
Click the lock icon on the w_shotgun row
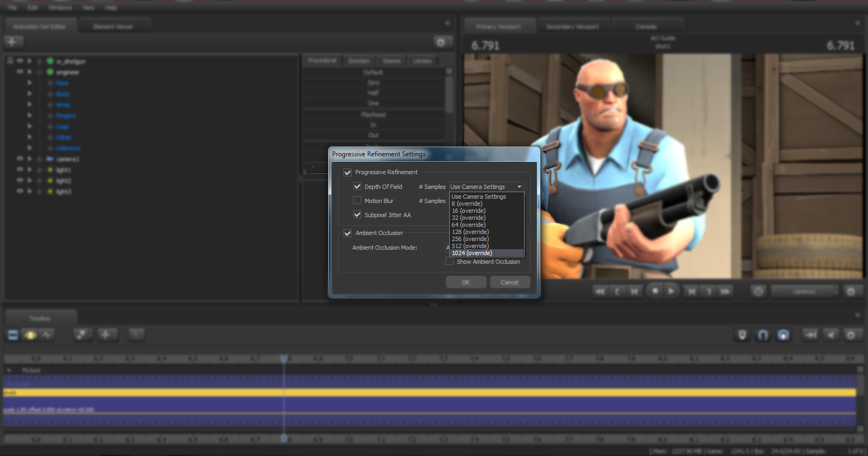coord(10,61)
